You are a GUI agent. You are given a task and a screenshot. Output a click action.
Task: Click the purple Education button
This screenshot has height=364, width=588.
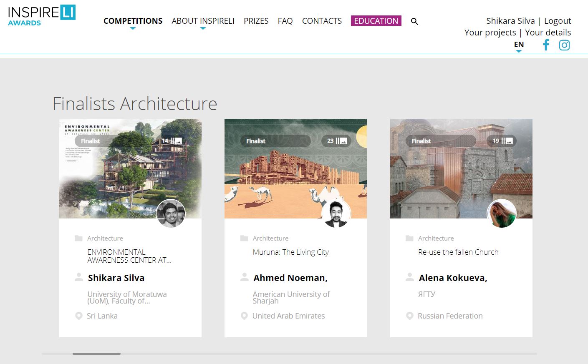tap(376, 21)
